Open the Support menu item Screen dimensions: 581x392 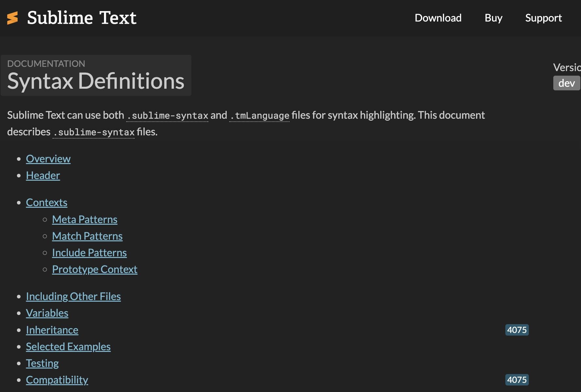coord(544,18)
